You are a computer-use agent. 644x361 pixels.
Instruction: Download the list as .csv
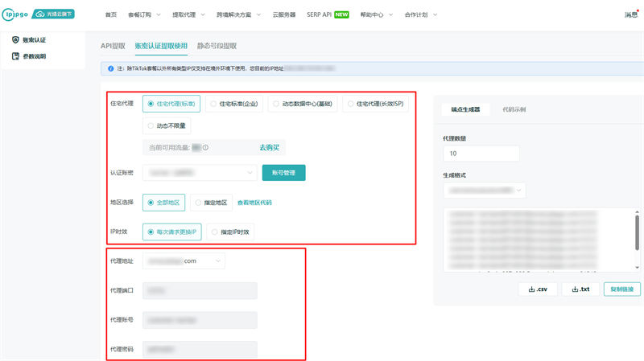(x=538, y=289)
